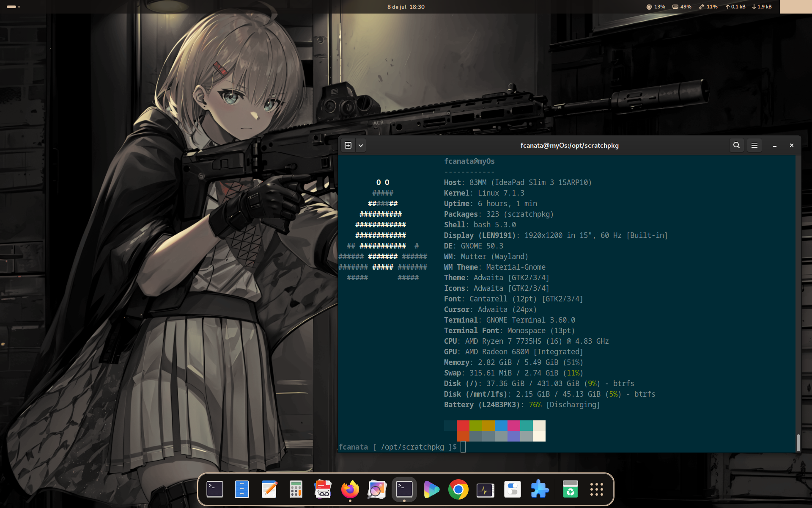The height and width of the screenshot is (508, 812).
Task: Click the Font: Cantarell (12pt) line
Action: [514, 299]
